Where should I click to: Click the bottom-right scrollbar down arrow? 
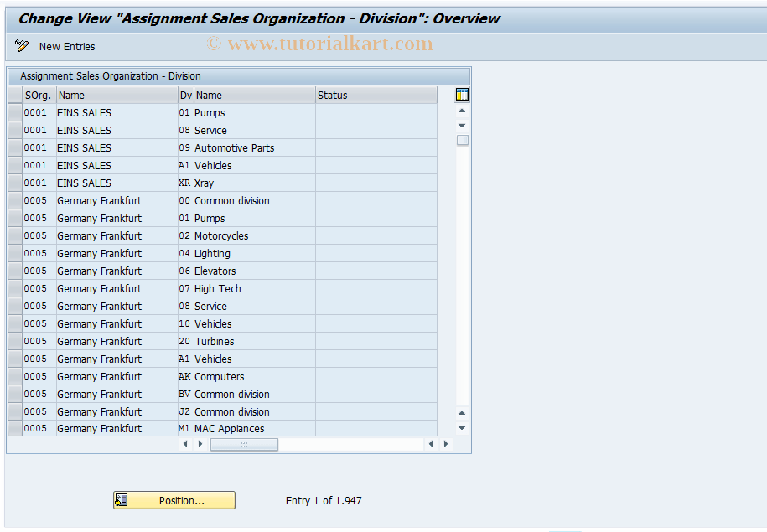point(461,427)
